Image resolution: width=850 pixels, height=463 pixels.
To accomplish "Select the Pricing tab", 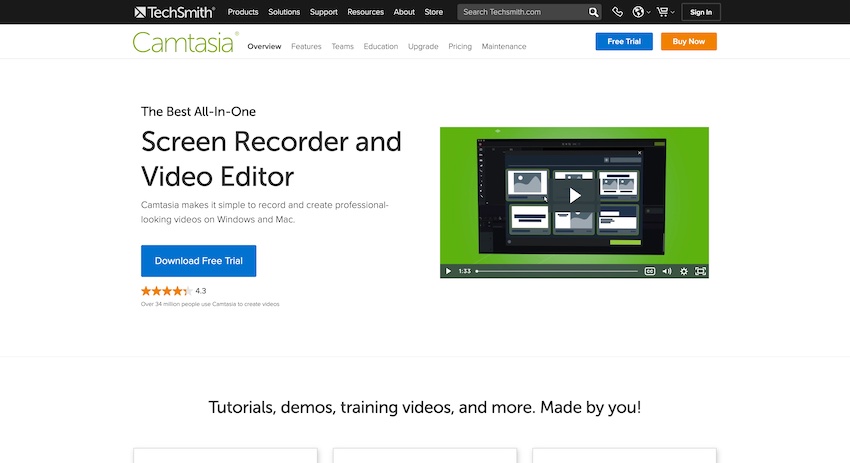I will [x=460, y=47].
